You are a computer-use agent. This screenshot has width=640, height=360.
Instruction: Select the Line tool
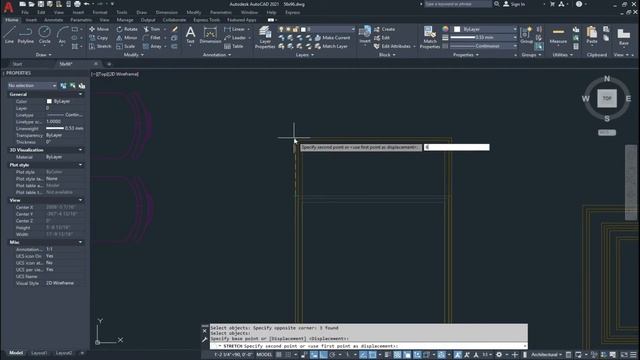tap(9, 35)
